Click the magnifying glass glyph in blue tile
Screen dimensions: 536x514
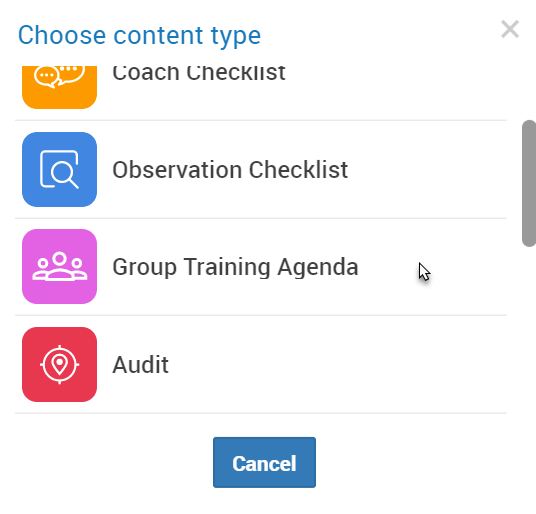click(64, 174)
